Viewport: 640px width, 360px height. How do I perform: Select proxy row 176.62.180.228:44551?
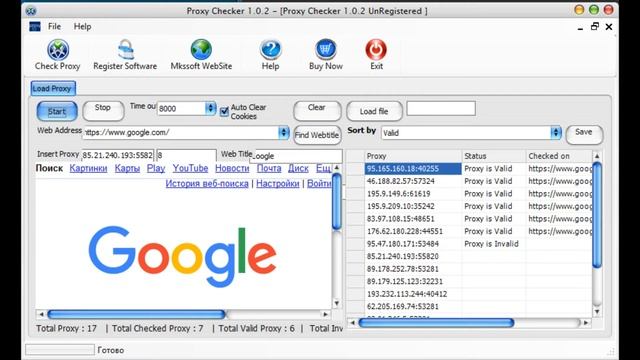(x=413, y=231)
